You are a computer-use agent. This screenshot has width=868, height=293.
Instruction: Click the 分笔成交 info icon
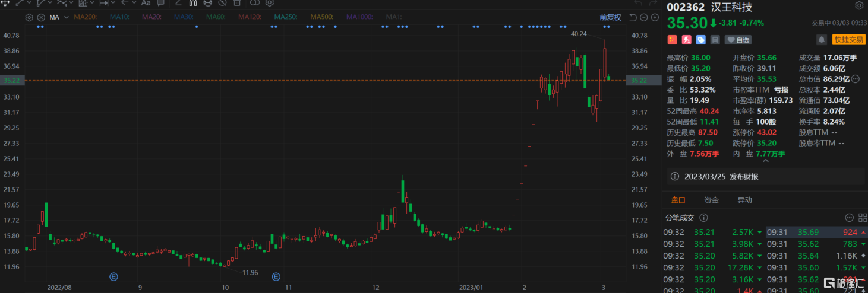tap(703, 218)
